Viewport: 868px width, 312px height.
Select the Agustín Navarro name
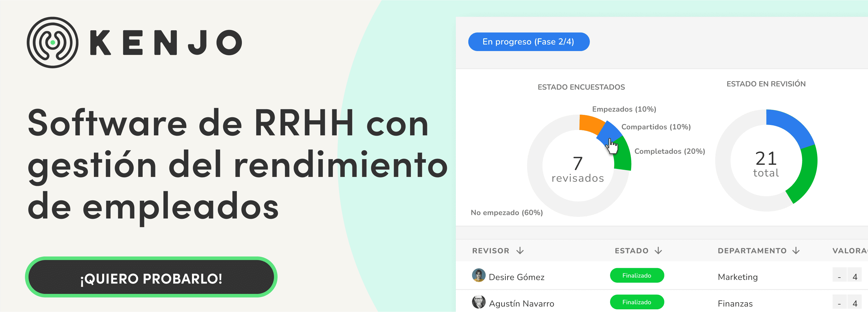[521, 304]
